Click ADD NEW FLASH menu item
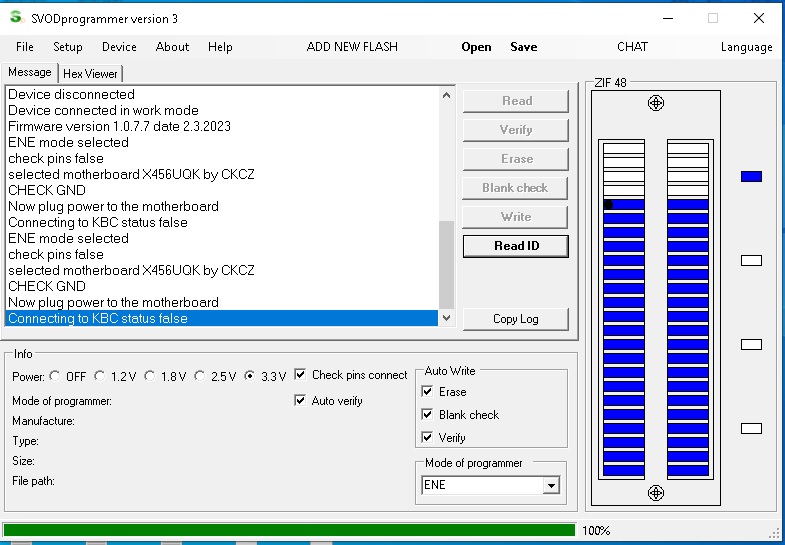785x545 pixels. [x=352, y=47]
